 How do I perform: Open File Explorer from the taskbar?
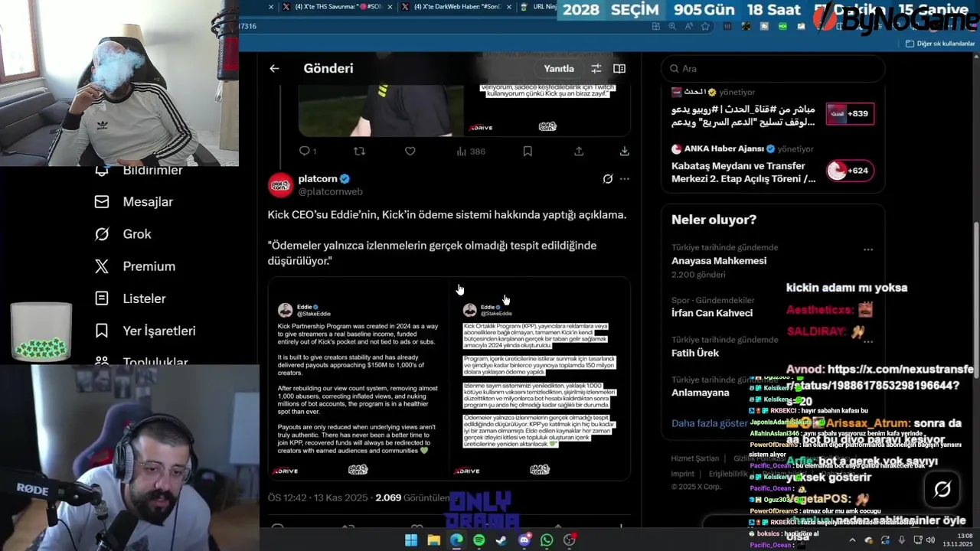[x=434, y=540]
